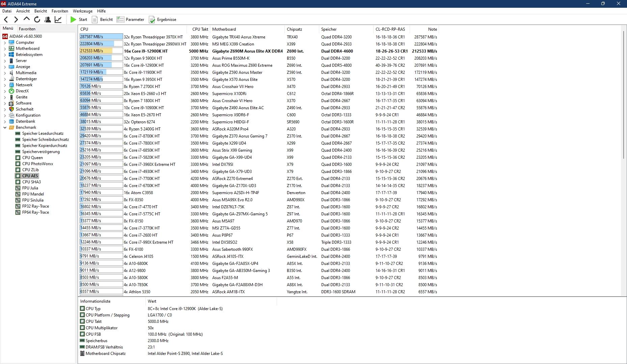Sort by the CL-RCD-RP-RAS column header
Viewport: 627px width, 364px height.
tap(391, 29)
